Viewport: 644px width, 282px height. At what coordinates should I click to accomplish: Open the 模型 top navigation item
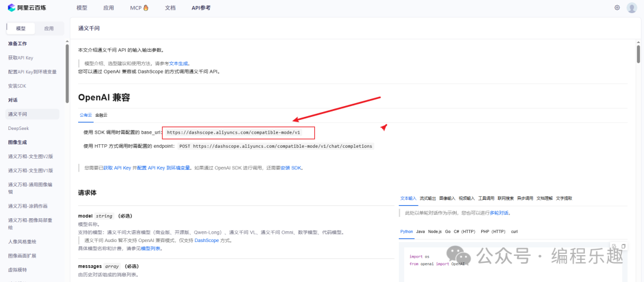click(x=82, y=7)
